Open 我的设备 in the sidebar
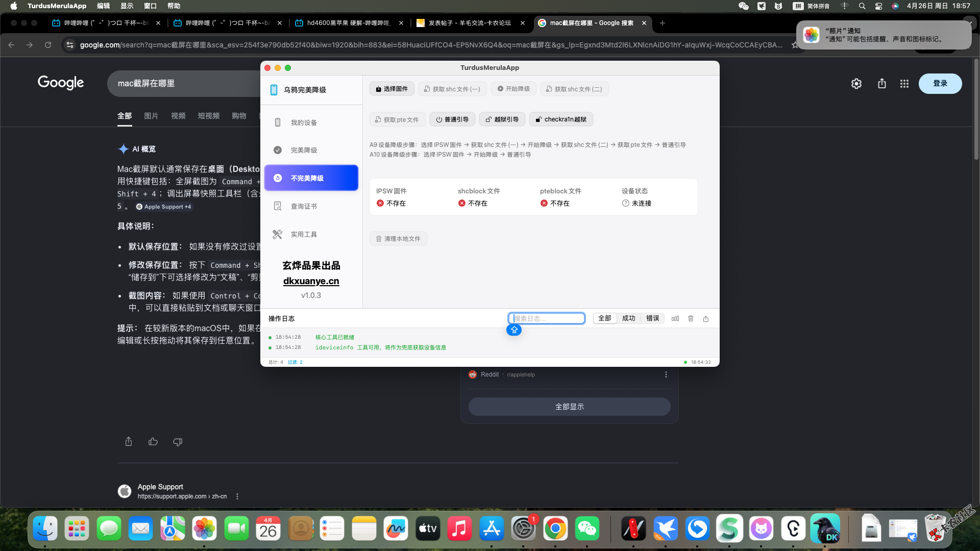 tap(303, 122)
